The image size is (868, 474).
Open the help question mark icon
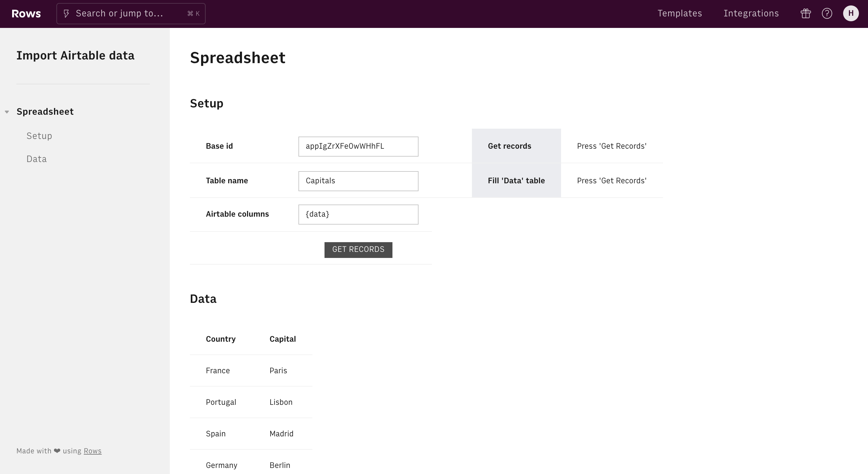[x=827, y=13]
